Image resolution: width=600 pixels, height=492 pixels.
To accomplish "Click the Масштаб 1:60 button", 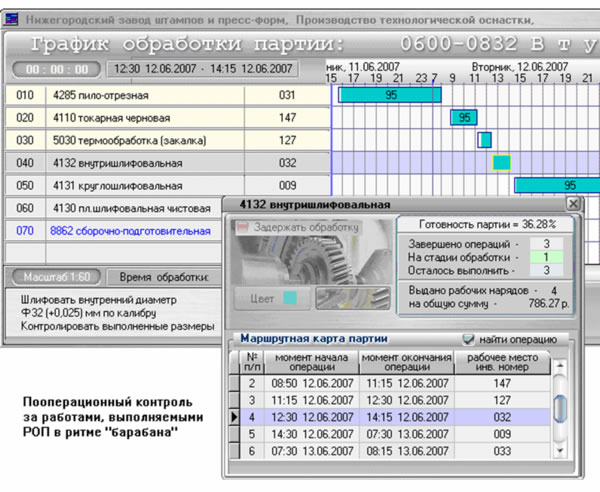I will point(57,277).
